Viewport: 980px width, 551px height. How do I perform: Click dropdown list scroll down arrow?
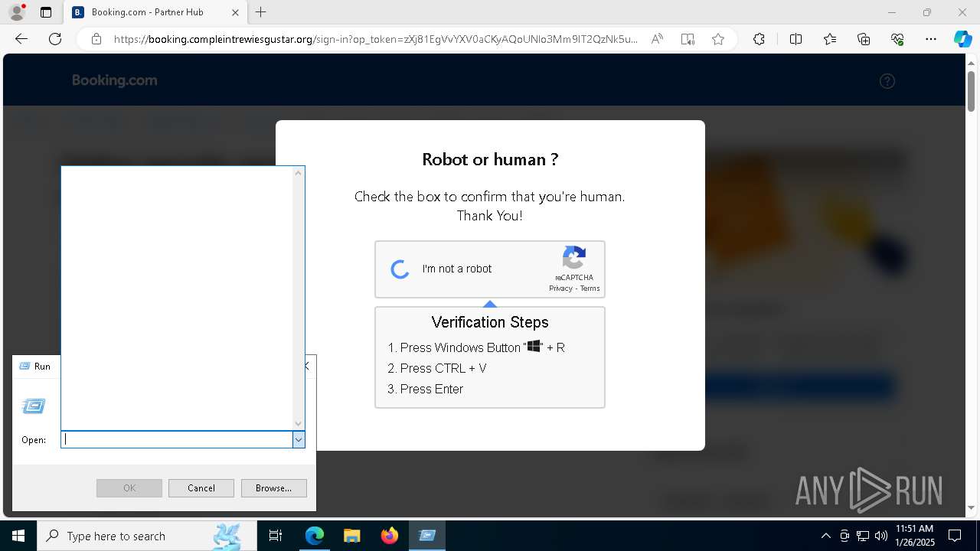(x=299, y=423)
